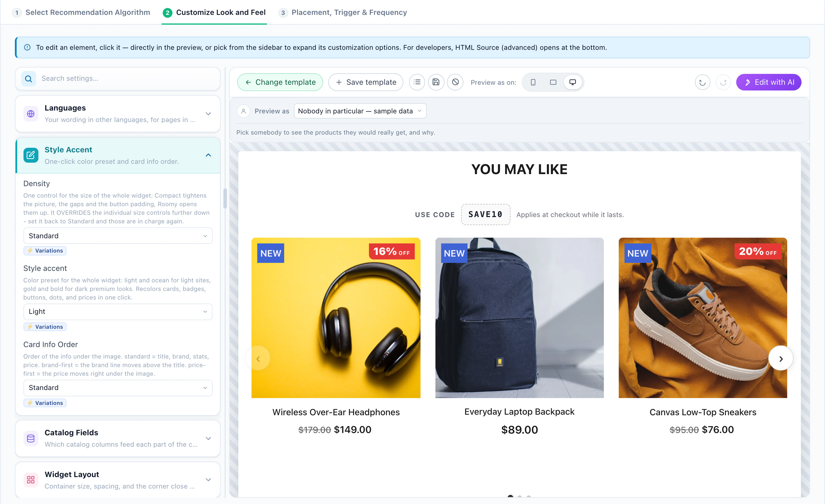Click the Catalog Fields database icon

(x=30, y=438)
